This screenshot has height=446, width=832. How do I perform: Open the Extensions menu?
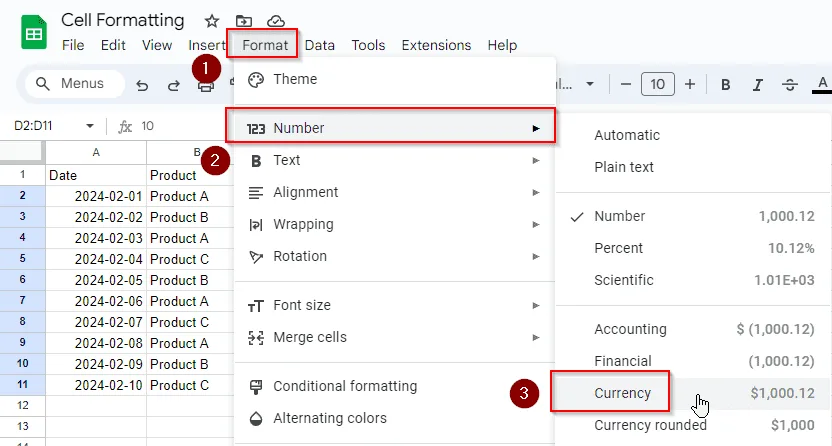[436, 45]
